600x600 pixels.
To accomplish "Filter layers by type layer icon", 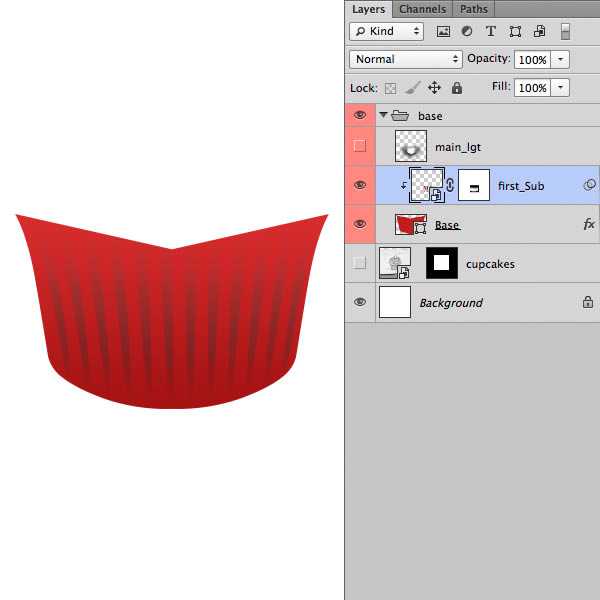I will 491,32.
